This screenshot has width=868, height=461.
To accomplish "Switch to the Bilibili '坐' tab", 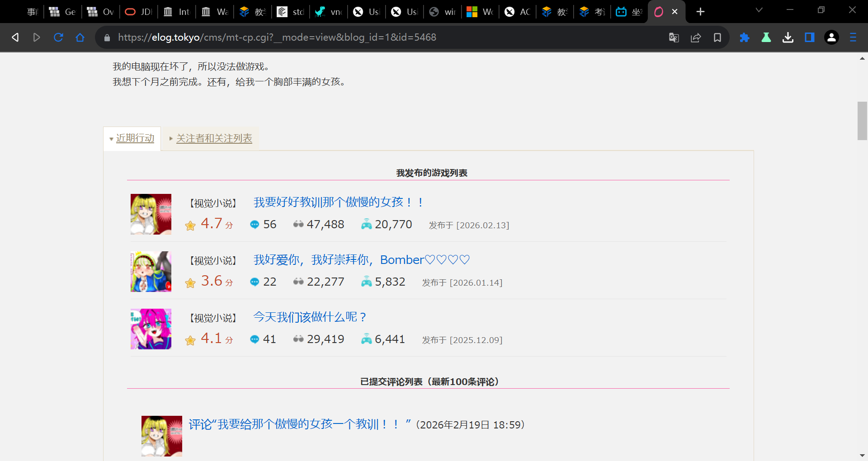I will click(x=629, y=12).
